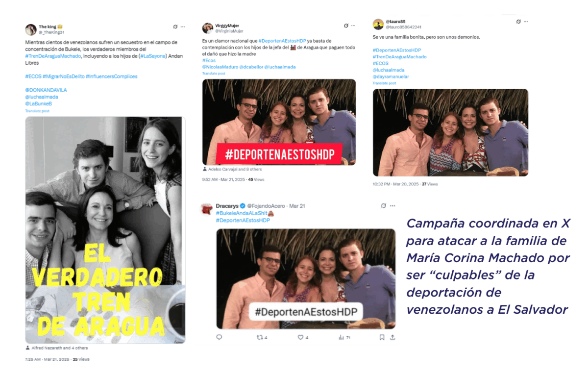Click Translate post under The king tweet

click(x=37, y=111)
